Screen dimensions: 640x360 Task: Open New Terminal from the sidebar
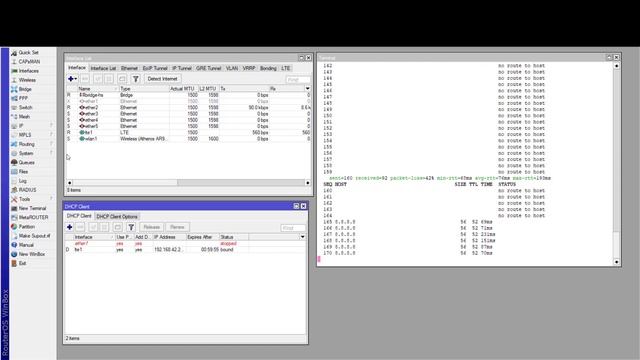32,209
